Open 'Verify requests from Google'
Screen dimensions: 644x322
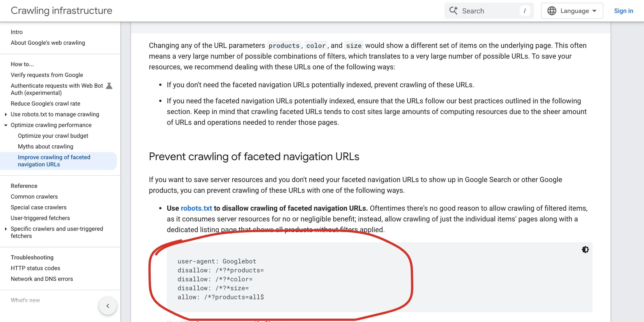click(x=47, y=75)
